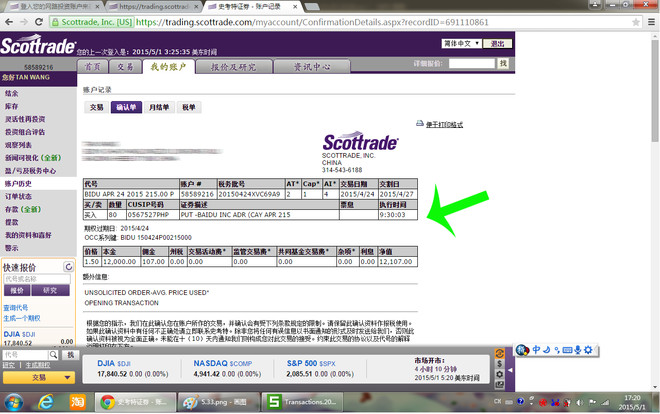660x414 pixels.
Task: Open the Transactions spreadsheet taskbar item
Action: [303, 402]
